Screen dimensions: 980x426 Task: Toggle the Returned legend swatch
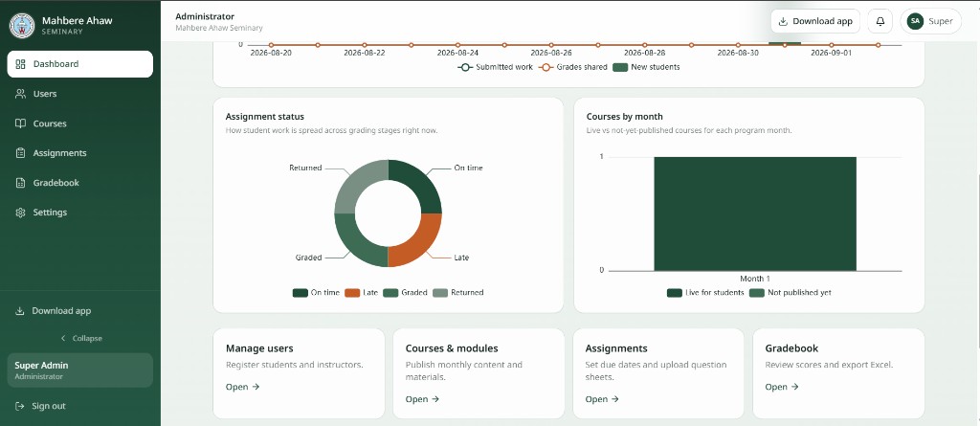[440, 293]
